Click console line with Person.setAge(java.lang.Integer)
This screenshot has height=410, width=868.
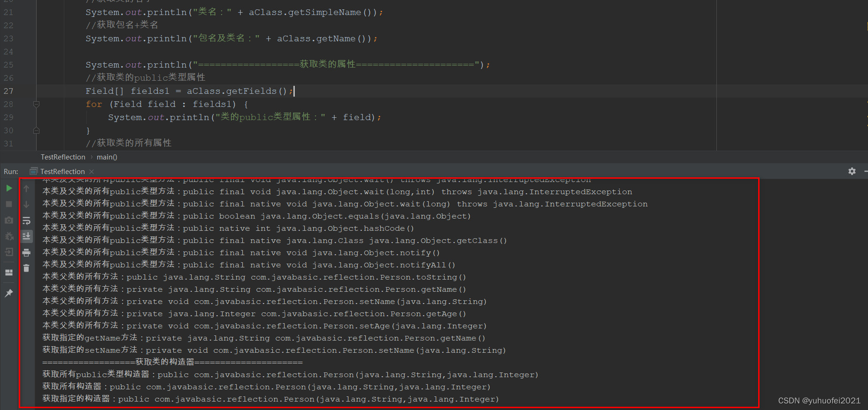[x=264, y=326]
